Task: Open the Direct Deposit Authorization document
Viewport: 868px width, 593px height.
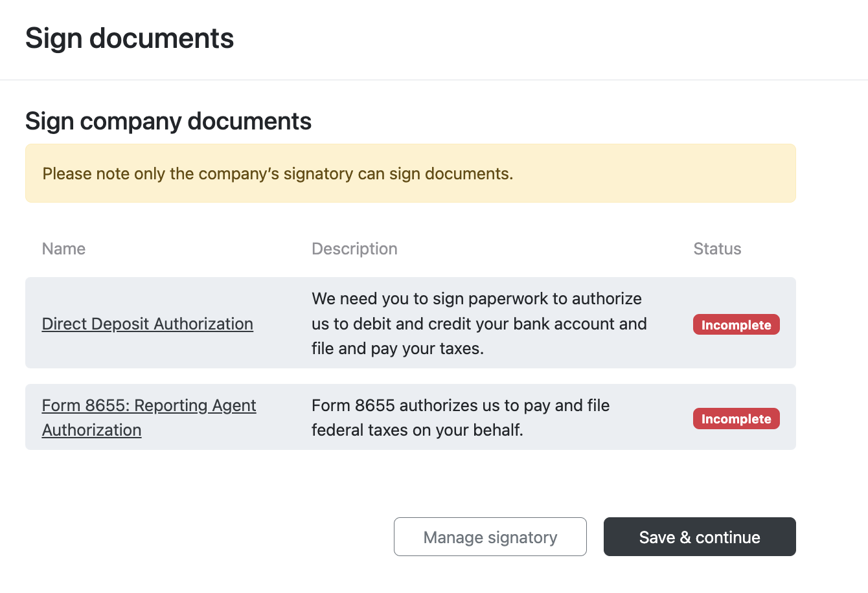Action: pyautogui.click(x=147, y=324)
